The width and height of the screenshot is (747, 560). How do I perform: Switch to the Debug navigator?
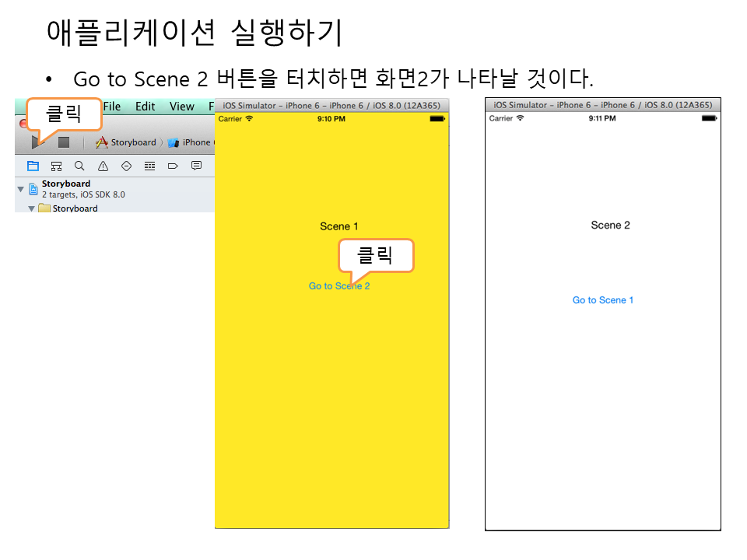pos(149,166)
